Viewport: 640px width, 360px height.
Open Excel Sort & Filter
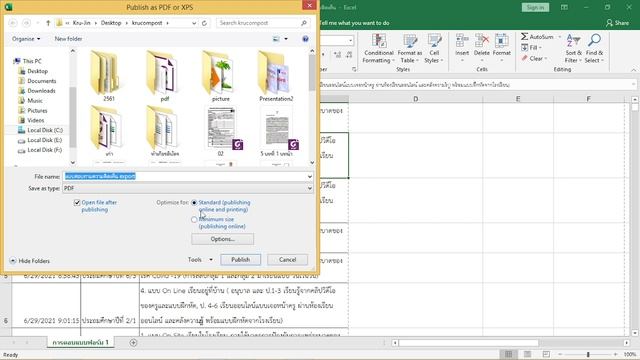573,49
